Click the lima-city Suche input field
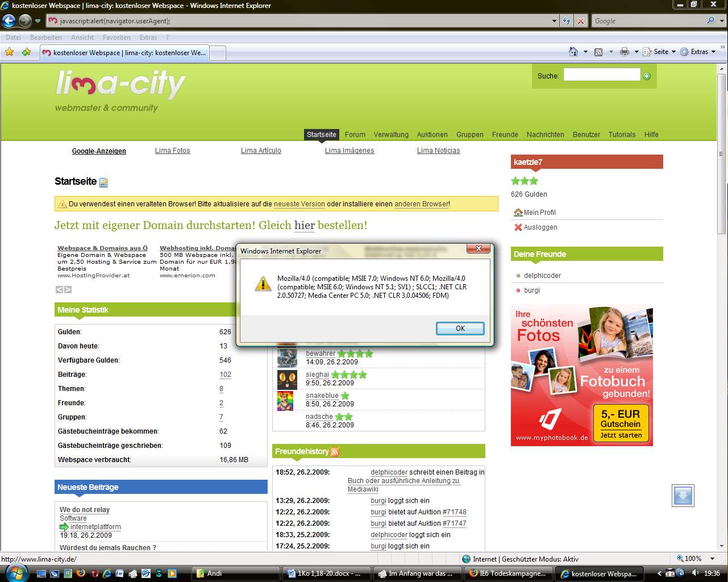This screenshot has width=728, height=582. pyautogui.click(x=602, y=75)
